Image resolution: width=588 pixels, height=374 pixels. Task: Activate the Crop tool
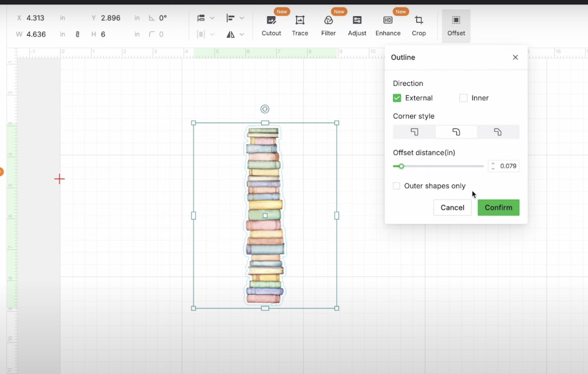pyautogui.click(x=419, y=25)
